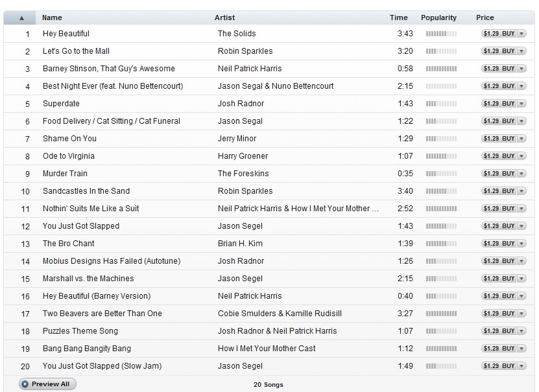Sort by the Price column header
This screenshot has height=392, width=539.
click(x=485, y=17)
